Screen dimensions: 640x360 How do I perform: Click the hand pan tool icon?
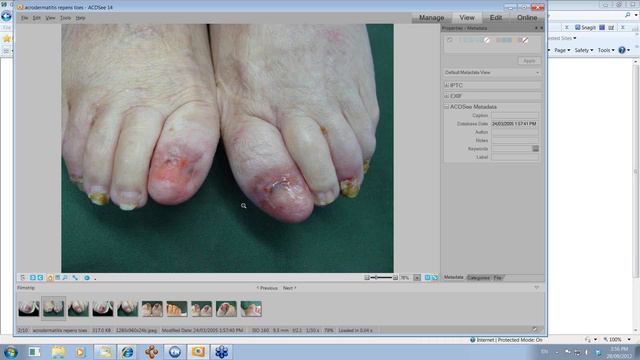[50, 278]
